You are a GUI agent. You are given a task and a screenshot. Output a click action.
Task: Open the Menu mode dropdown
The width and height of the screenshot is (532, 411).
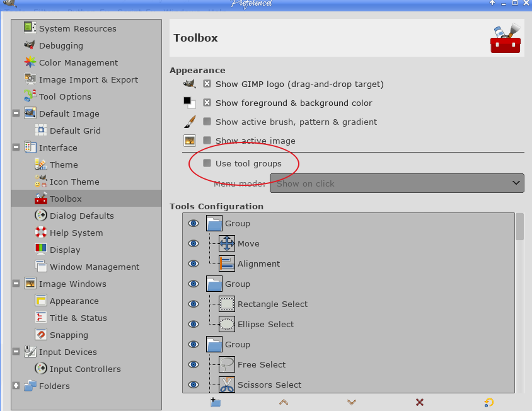pyautogui.click(x=397, y=183)
